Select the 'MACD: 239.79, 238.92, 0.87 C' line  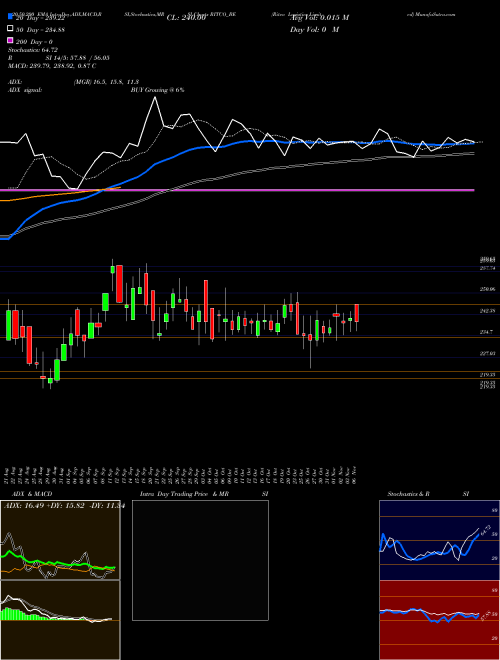click(x=52, y=66)
